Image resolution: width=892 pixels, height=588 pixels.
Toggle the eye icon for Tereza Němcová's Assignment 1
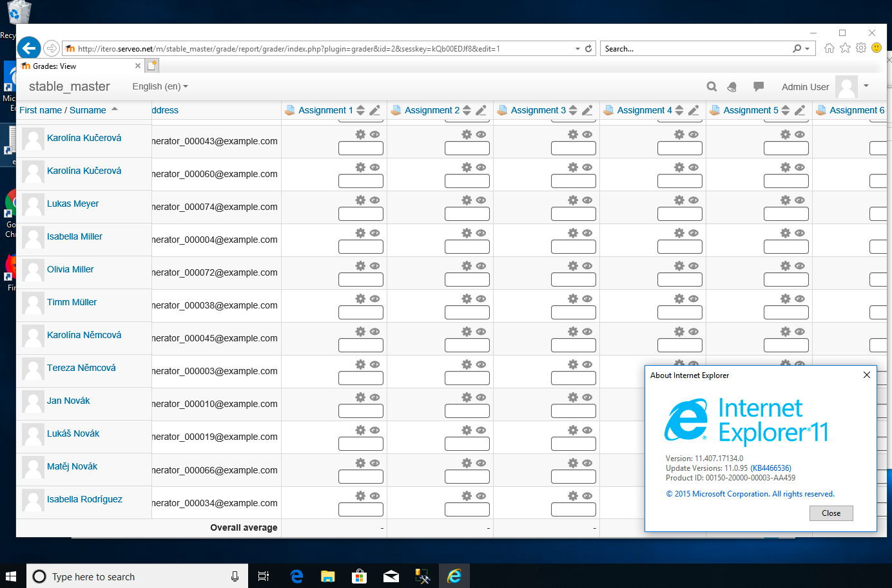coord(374,365)
